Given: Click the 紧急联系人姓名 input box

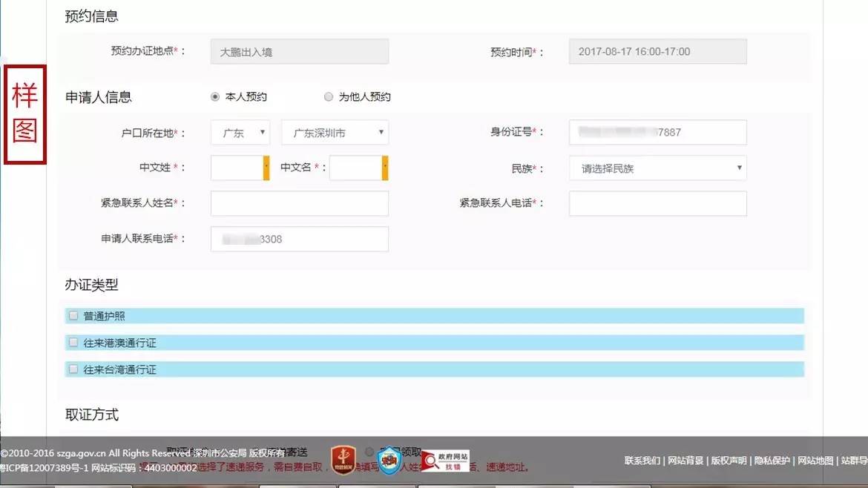Looking at the screenshot, I should (299, 203).
